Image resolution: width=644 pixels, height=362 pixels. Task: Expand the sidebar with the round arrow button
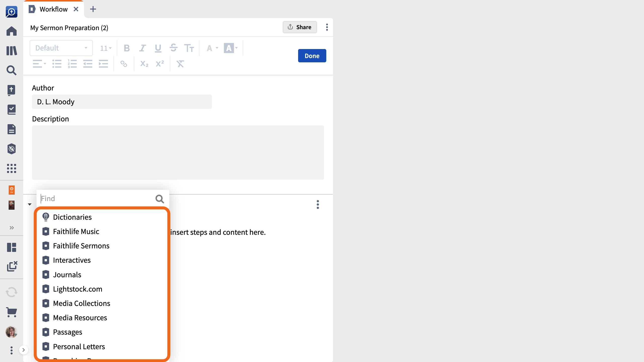coord(24,350)
